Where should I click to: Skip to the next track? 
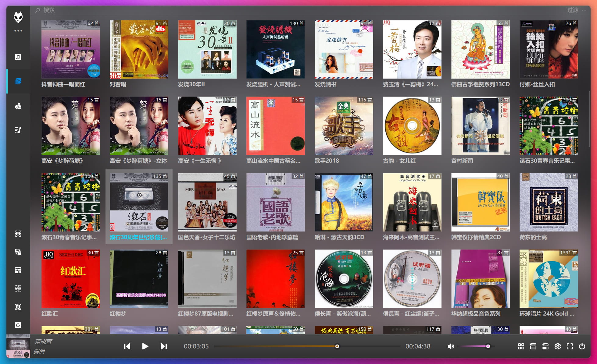(x=164, y=346)
